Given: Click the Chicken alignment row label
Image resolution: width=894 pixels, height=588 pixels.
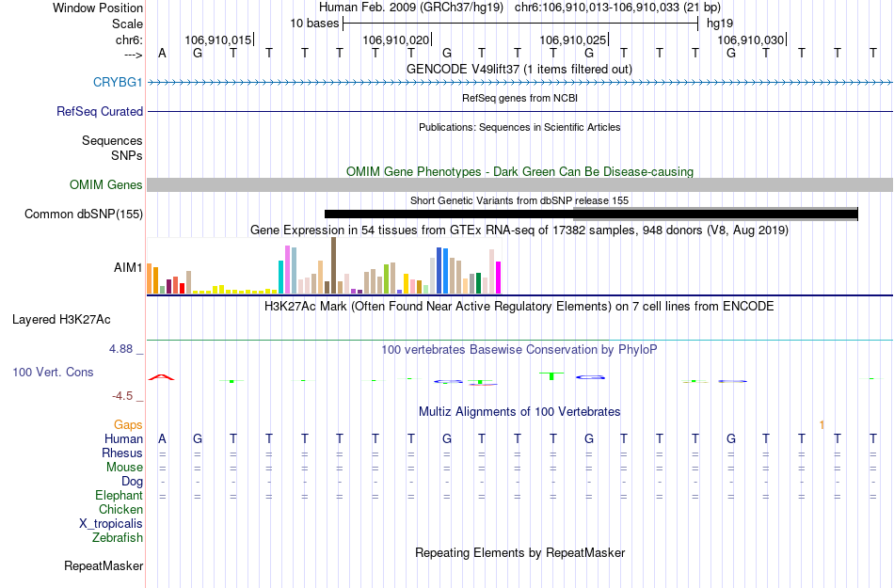Looking at the screenshot, I should 120,509.
